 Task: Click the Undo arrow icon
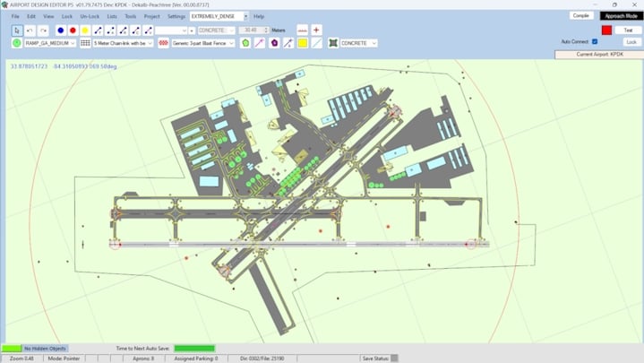pos(30,30)
